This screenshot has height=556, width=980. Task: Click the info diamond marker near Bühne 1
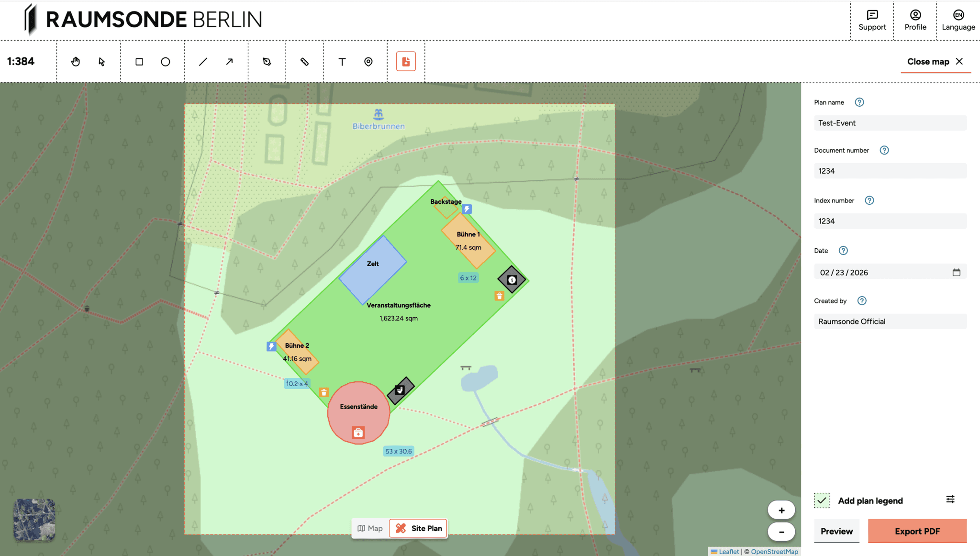click(x=512, y=280)
